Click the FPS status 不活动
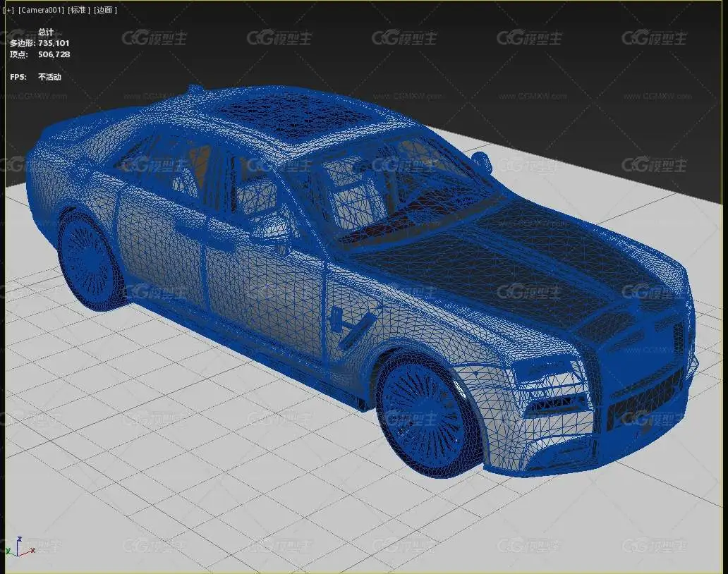Viewport: 728px width, 574px height. point(49,77)
